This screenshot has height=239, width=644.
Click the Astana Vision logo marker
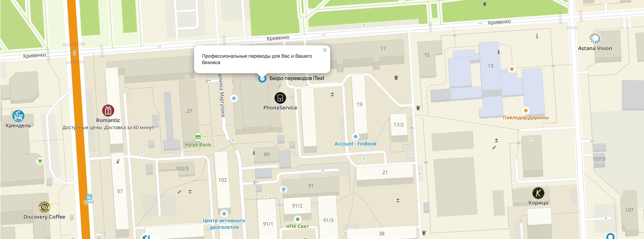[x=595, y=39]
